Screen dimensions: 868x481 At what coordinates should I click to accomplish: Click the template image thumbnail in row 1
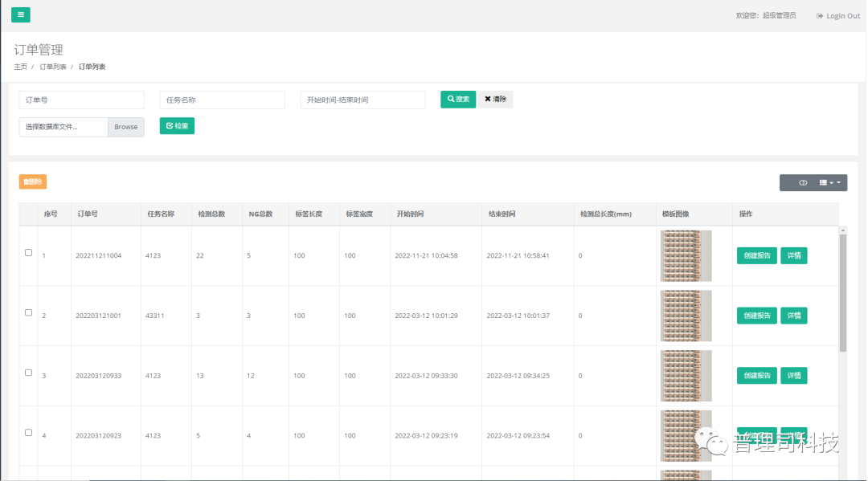click(686, 256)
